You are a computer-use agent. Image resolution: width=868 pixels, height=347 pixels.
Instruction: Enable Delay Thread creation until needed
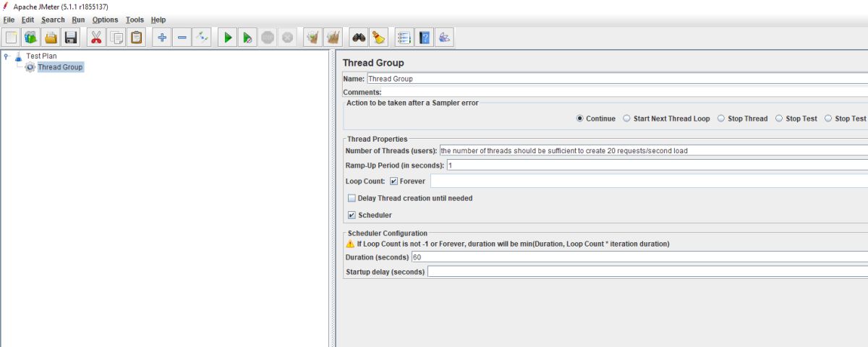tap(352, 198)
